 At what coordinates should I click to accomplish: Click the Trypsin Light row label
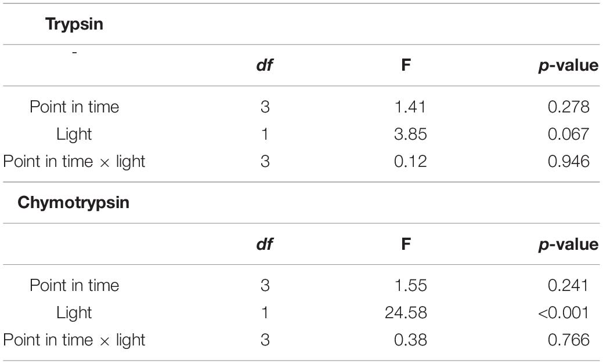[x=74, y=135]
